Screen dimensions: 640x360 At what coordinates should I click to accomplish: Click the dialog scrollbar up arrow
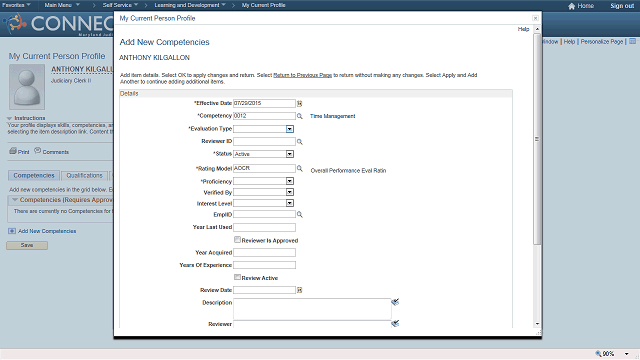click(537, 29)
